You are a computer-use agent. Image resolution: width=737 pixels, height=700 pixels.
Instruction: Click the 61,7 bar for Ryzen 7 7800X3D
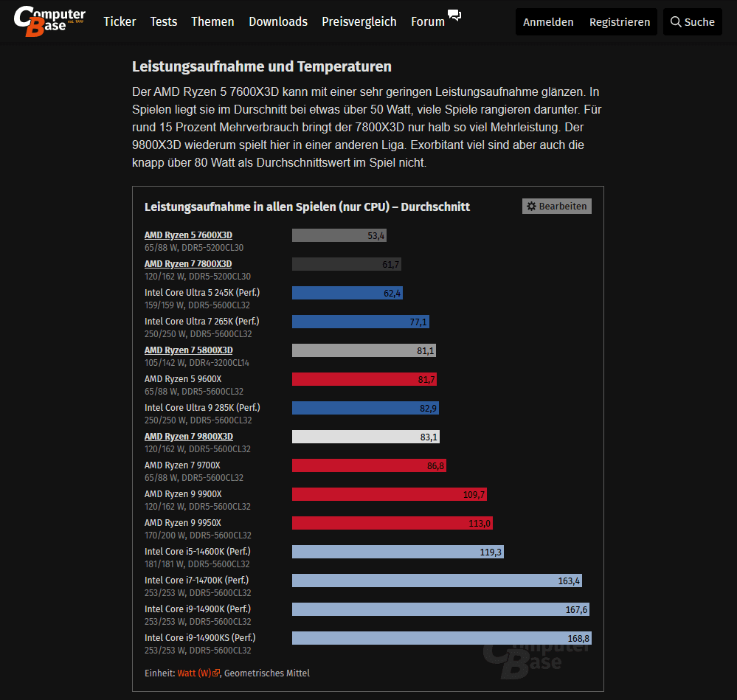pyautogui.click(x=347, y=264)
